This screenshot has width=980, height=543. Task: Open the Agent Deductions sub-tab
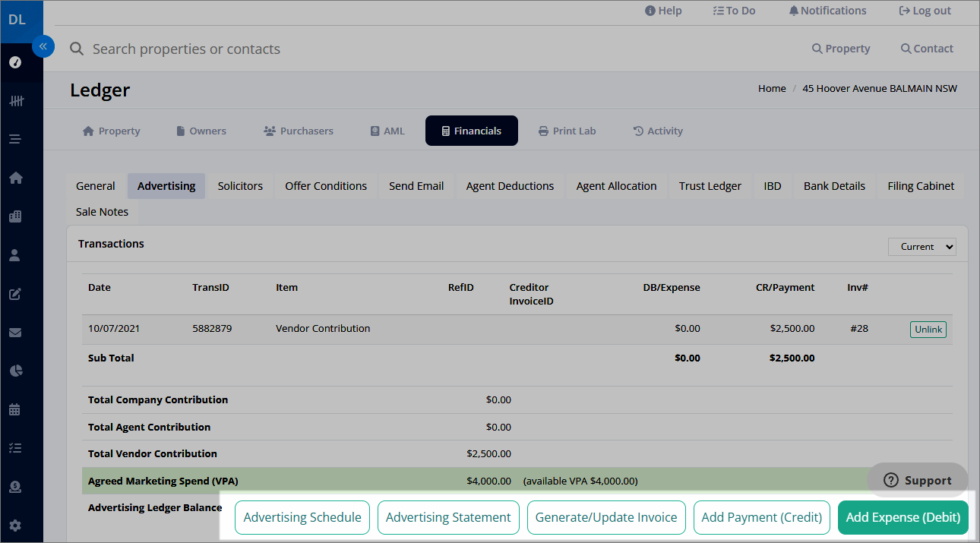pyautogui.click(x=511, y=186)
